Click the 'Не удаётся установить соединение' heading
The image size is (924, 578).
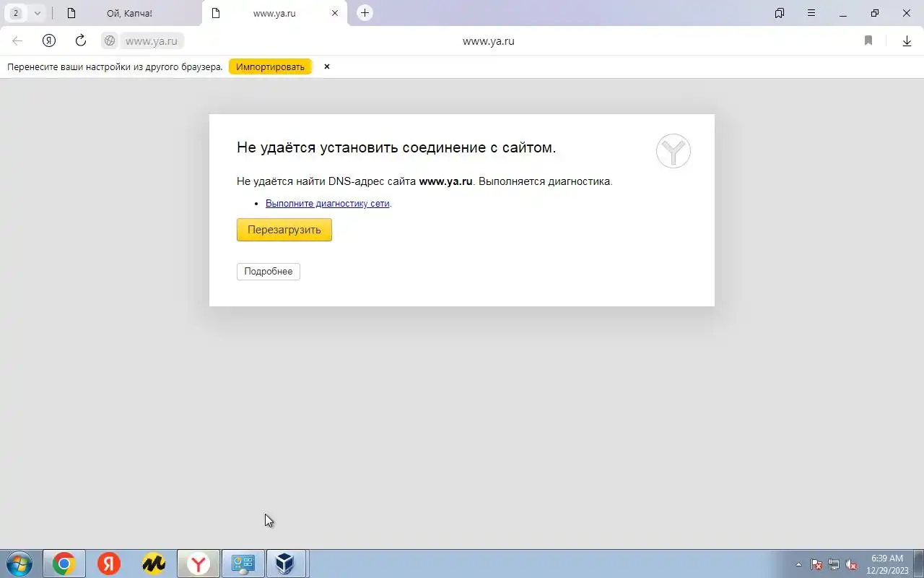pyautogui.click(x=396, y=147)
